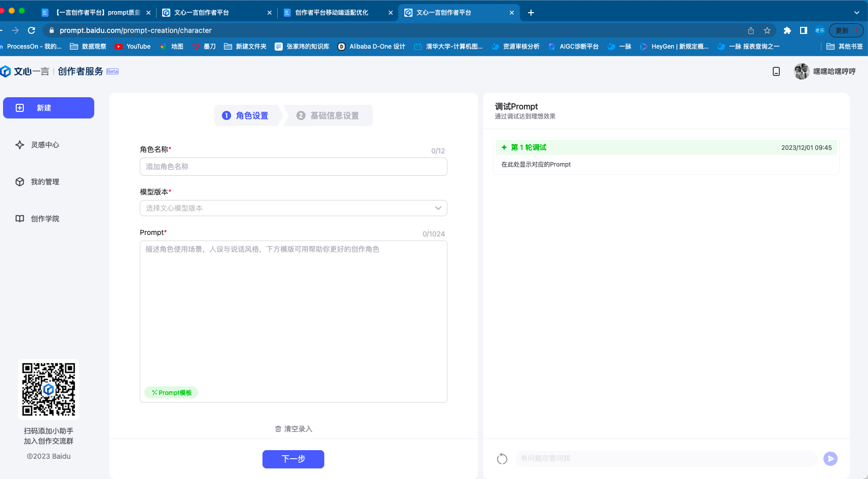Focus the 角色名称 input field
Image resolution: width=868 pixels, height=479 pixels.
(293, 167)
